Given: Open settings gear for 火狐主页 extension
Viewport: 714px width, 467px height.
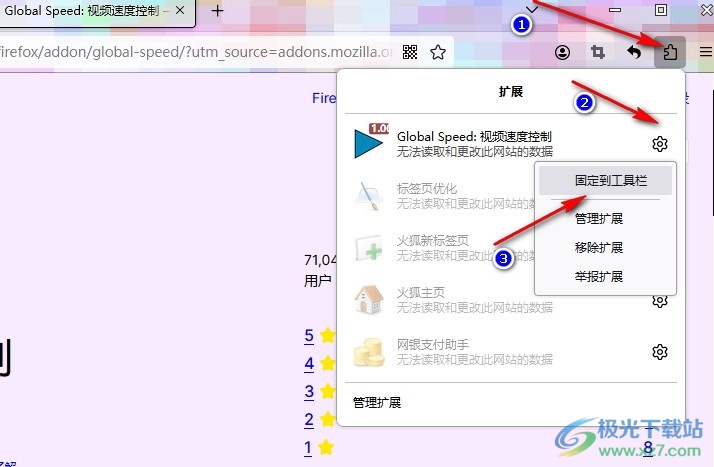Looking at the screenshot, I should point(659,301).
